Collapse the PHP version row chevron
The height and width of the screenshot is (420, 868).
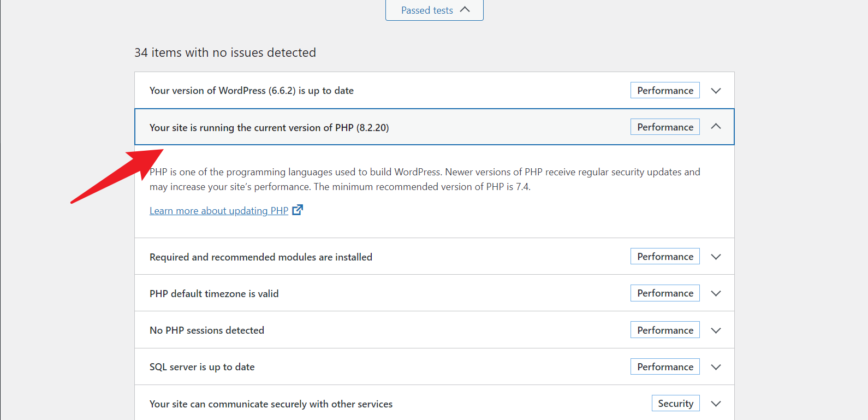coord(716,127)
